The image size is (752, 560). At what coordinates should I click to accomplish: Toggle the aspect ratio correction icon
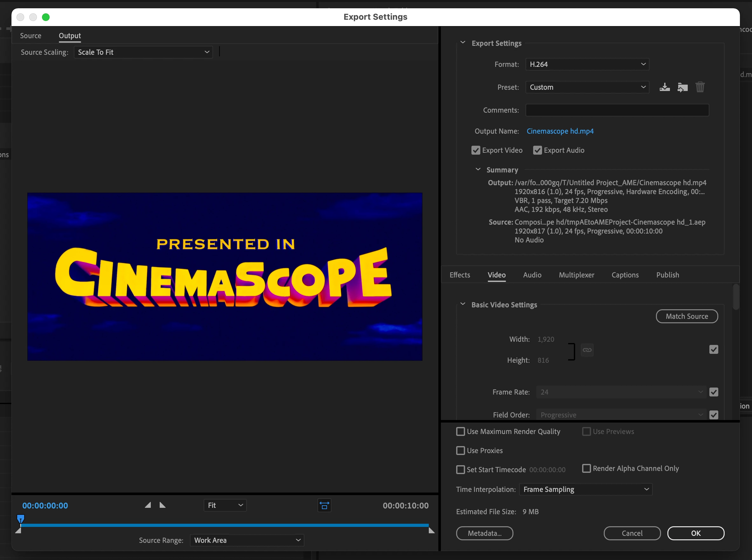pos(324,505)
